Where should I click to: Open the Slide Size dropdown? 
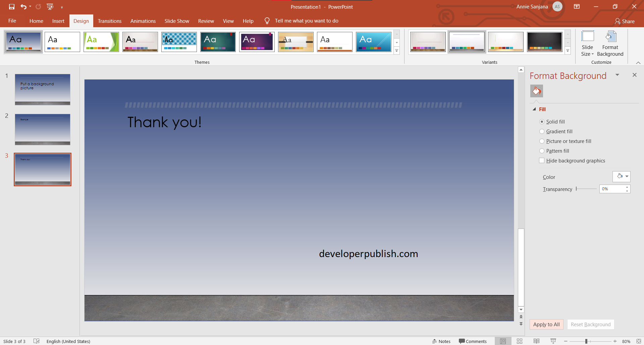coord(587,44)
